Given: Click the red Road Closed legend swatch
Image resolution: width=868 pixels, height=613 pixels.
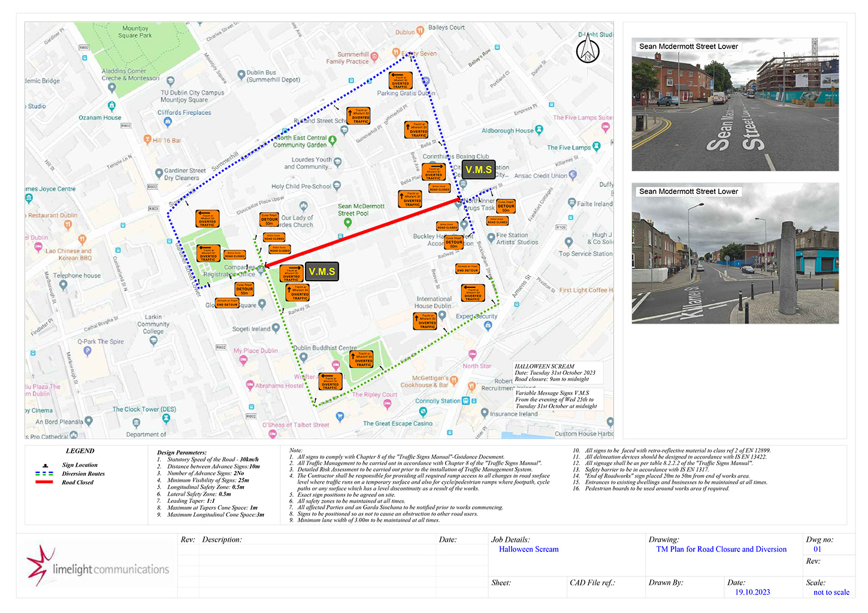Looking at the screenshot, I should (x=44, y=482).
